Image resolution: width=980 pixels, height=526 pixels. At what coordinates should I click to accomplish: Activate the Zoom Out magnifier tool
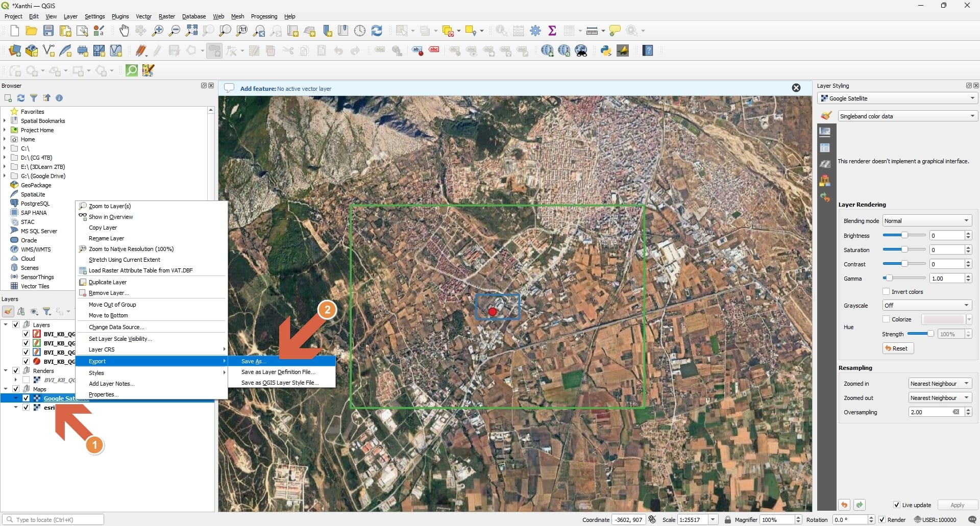[175, 31]
